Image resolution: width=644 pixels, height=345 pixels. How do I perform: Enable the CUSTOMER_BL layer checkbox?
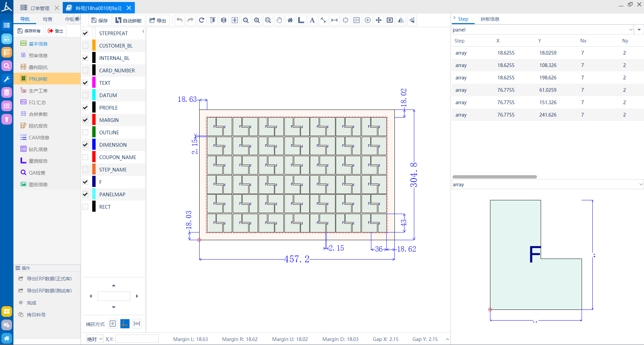coord(85,46)
